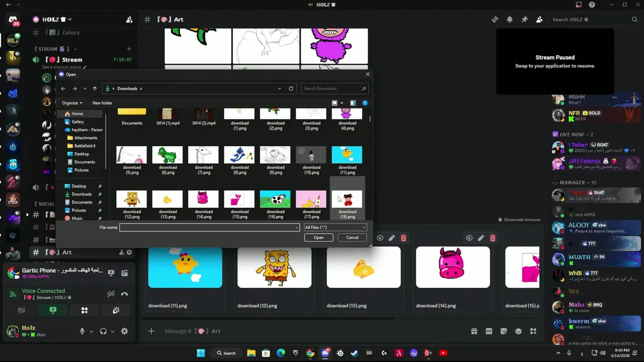This screenshot has height=362, width=644.
Task: Select download (12).png SpongeBob file in dialog
Action: click(132, 199)
